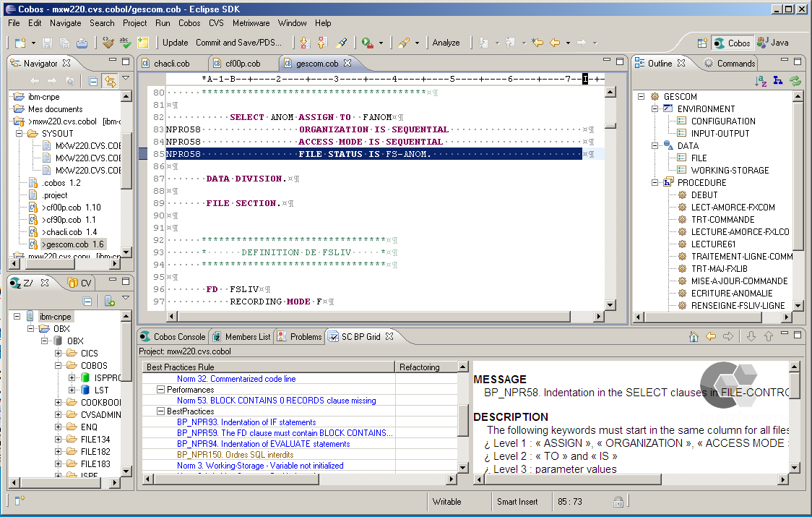Switch to the cf00p.cob editor tab
This screenshot has width=812, height=517.
tap(243, 63)
